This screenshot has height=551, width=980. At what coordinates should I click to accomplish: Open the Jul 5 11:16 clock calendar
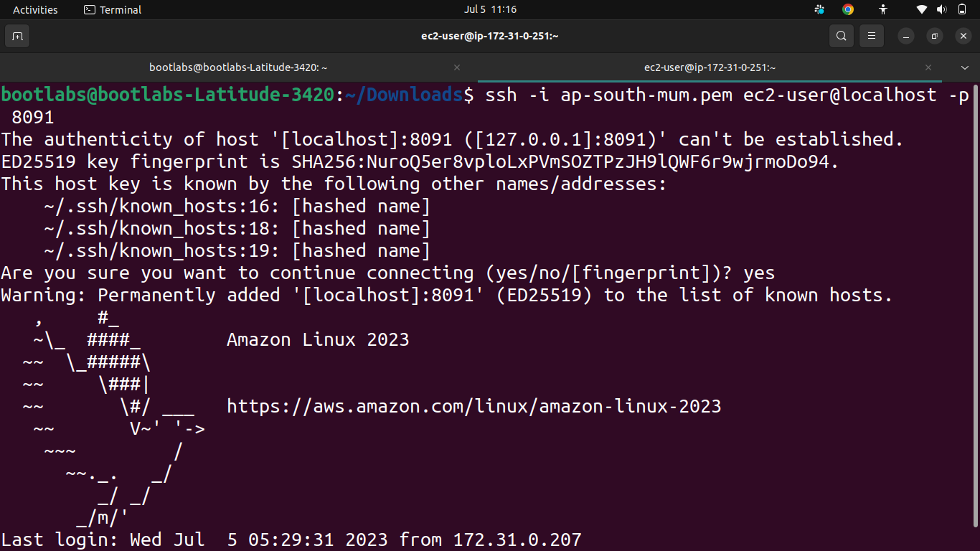(490, 9)
